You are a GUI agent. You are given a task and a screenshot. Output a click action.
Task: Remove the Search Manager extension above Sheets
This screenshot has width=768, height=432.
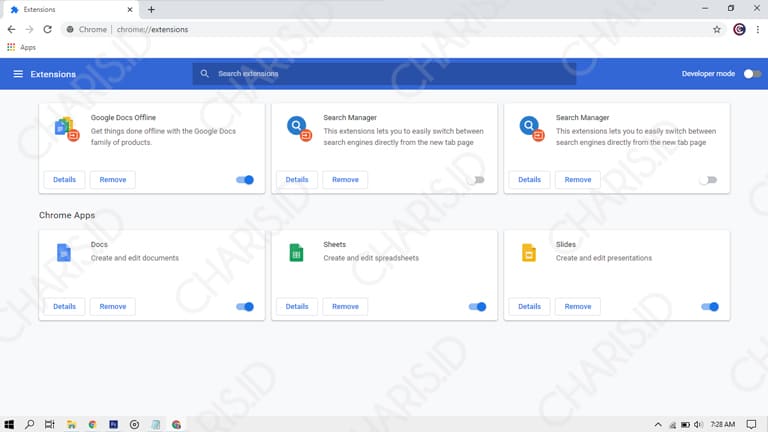pos(345,180)
